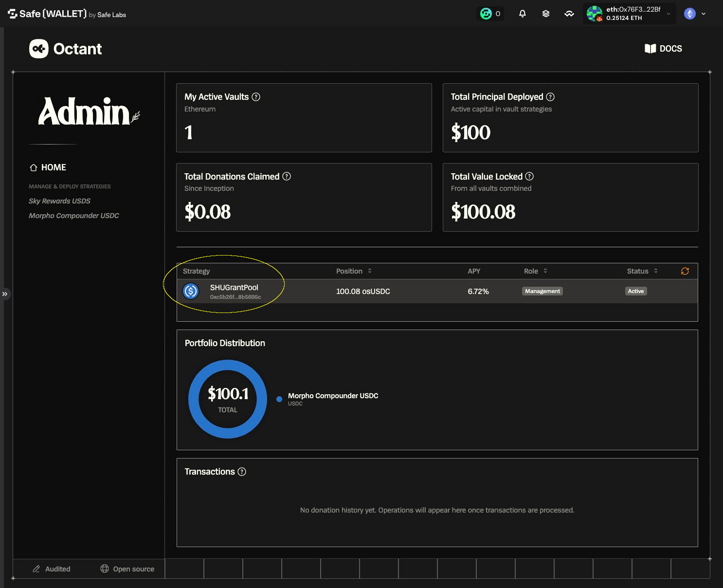Expand the connected wallet account dropdown

[669, 14]
